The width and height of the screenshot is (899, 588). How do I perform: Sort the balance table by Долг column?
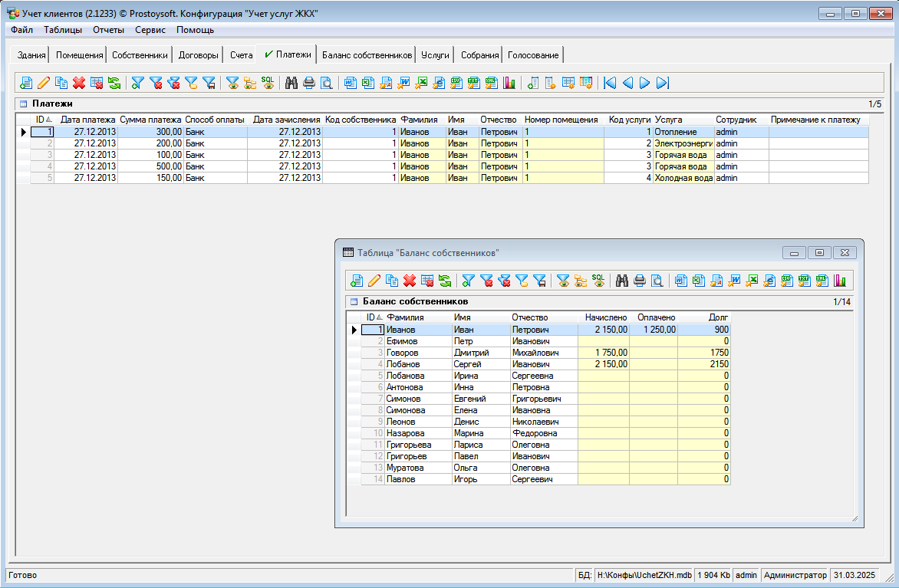click(x=719, y=317)
